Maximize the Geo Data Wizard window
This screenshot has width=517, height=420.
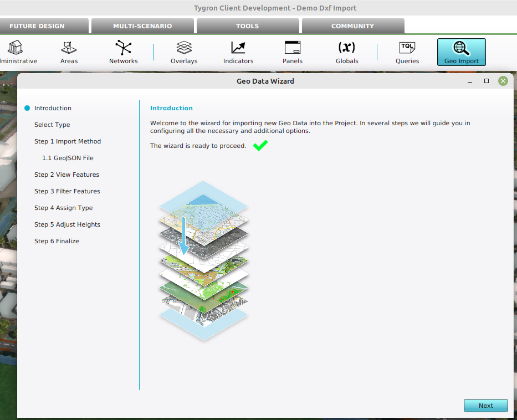(x=487, y=81)
